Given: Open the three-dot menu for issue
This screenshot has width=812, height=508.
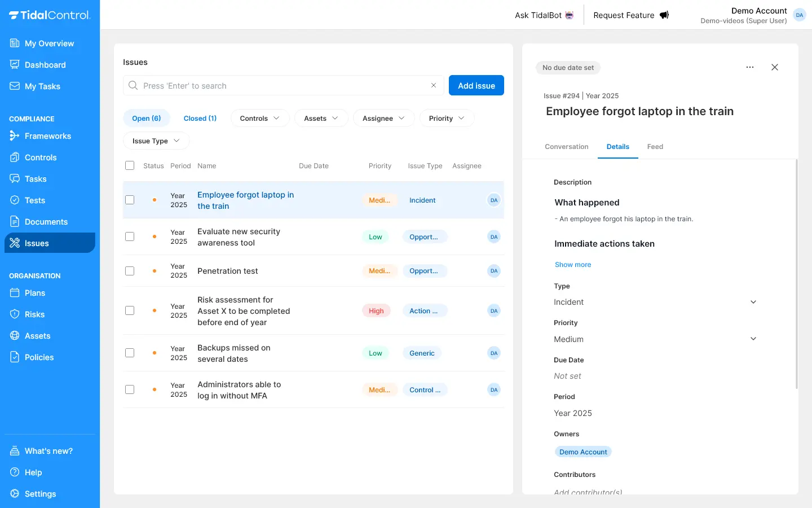Looking at the screenshot, I should [x=750, y=67].
